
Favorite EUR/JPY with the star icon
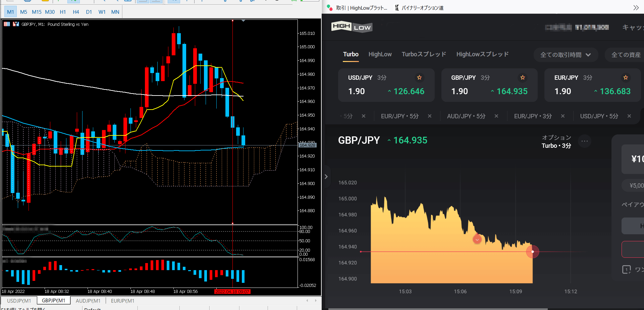tap(626, 77)
